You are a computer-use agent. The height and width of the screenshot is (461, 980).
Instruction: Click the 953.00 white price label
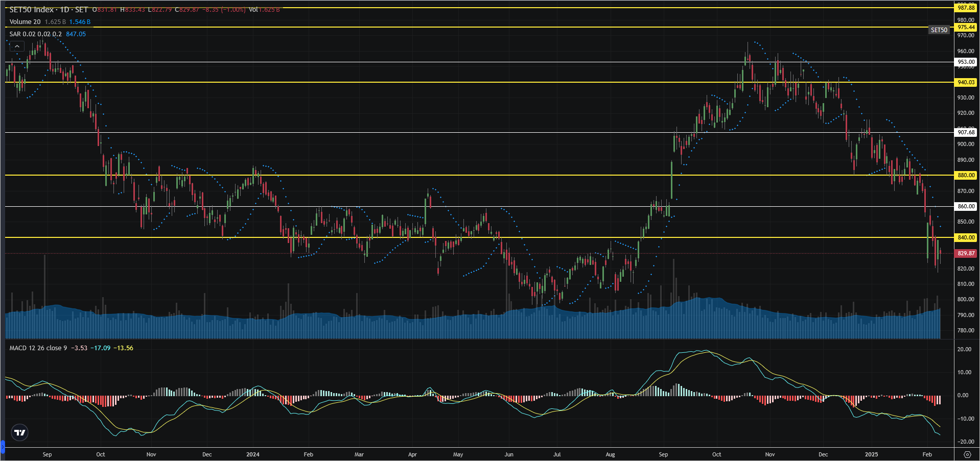point(966,62)
